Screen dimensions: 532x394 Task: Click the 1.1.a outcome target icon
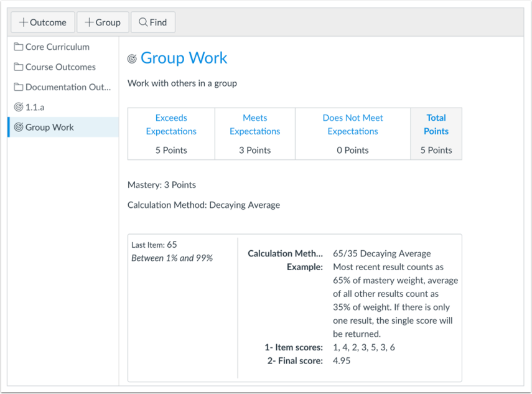pyautogui.click(x=18, y=107)
